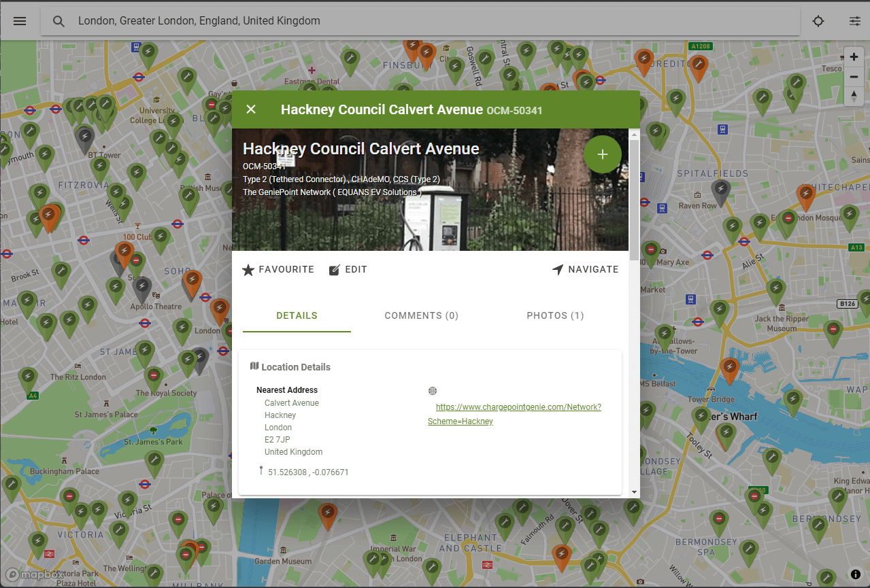Center map on my current location
This screenshot has width=870, height=588.
818,21
